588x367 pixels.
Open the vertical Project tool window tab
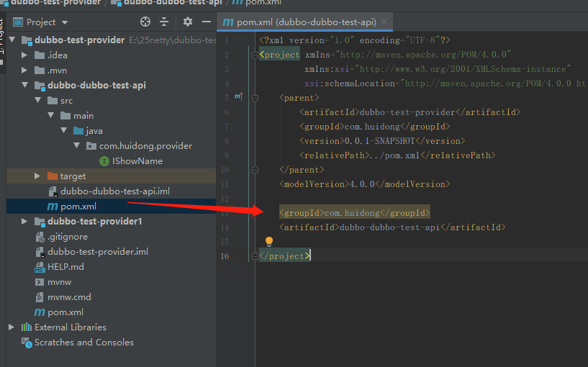pyautogui.click(x=1, y=41)
